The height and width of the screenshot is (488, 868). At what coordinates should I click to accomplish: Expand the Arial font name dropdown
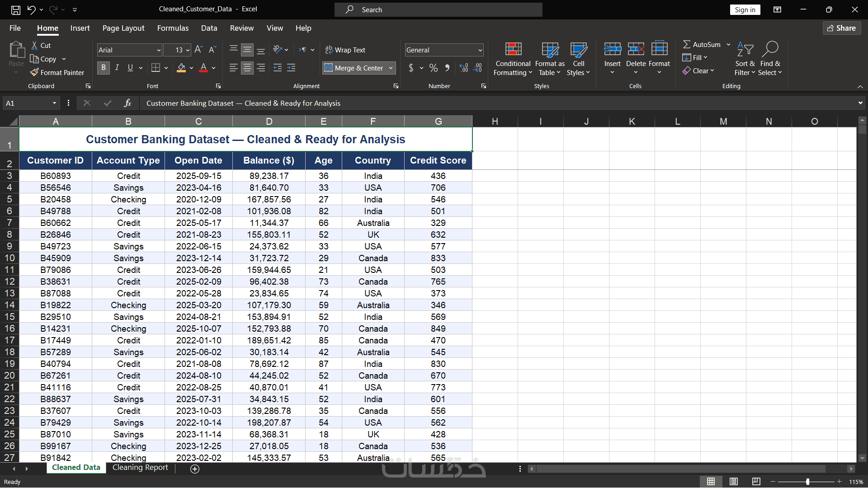click(x=159, y=50)
